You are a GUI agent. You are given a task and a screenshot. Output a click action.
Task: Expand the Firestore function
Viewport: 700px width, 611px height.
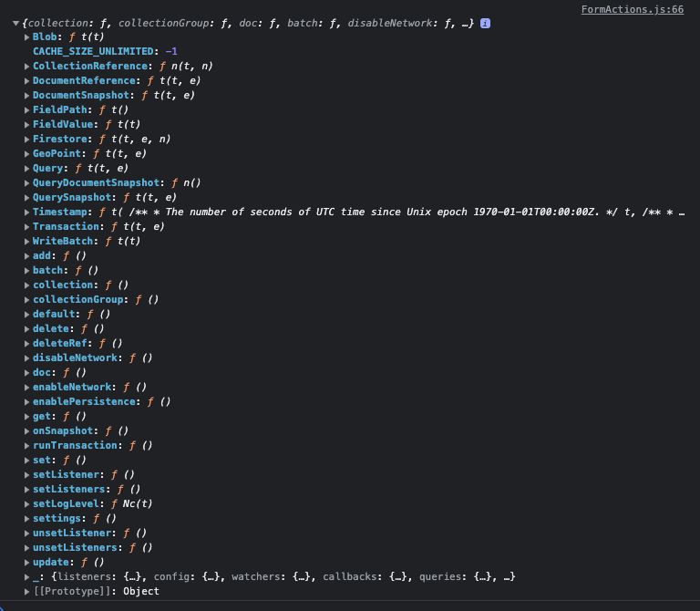pos(26,140)
